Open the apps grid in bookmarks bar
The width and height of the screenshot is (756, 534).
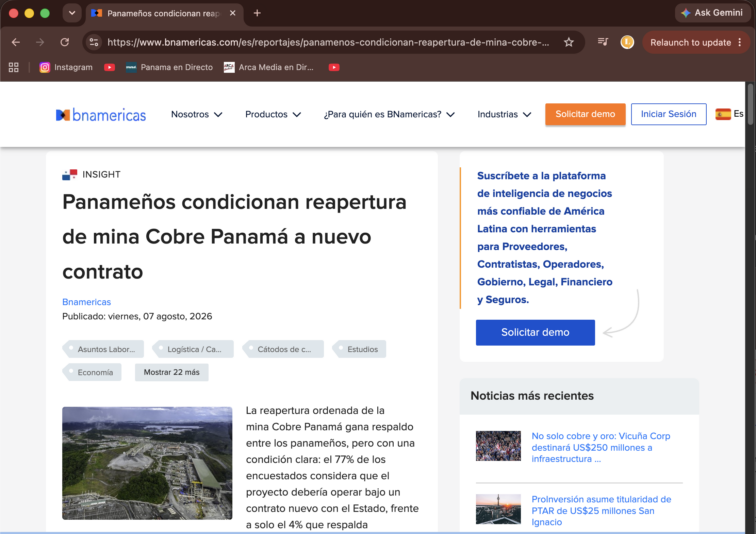point(14,67)
